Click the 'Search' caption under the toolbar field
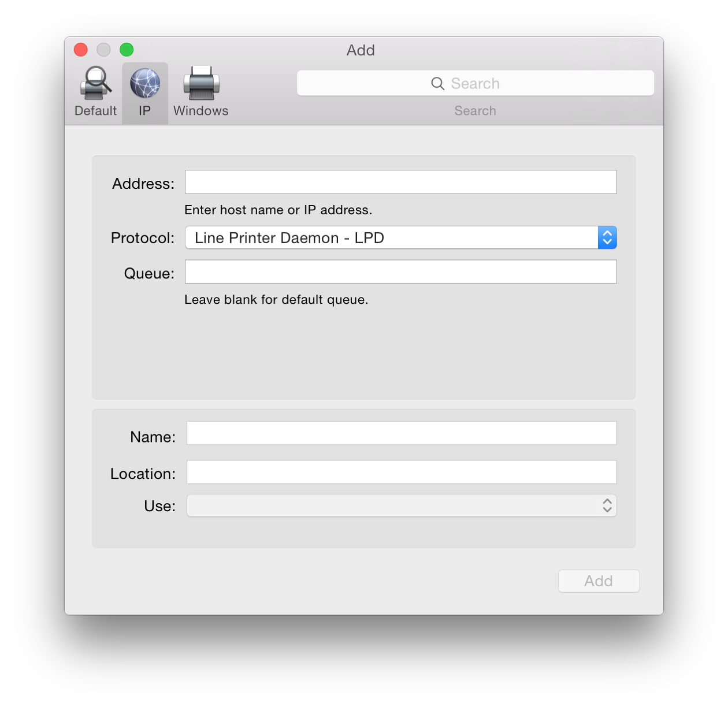 [475, 111]
